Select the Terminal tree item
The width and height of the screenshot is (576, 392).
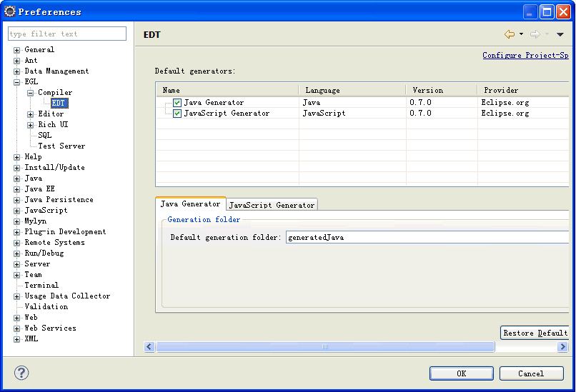coord(41,285)
